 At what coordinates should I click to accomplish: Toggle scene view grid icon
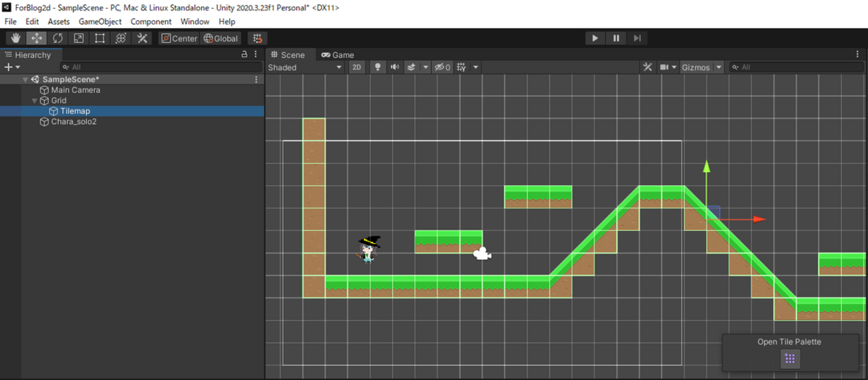[461, 67]
